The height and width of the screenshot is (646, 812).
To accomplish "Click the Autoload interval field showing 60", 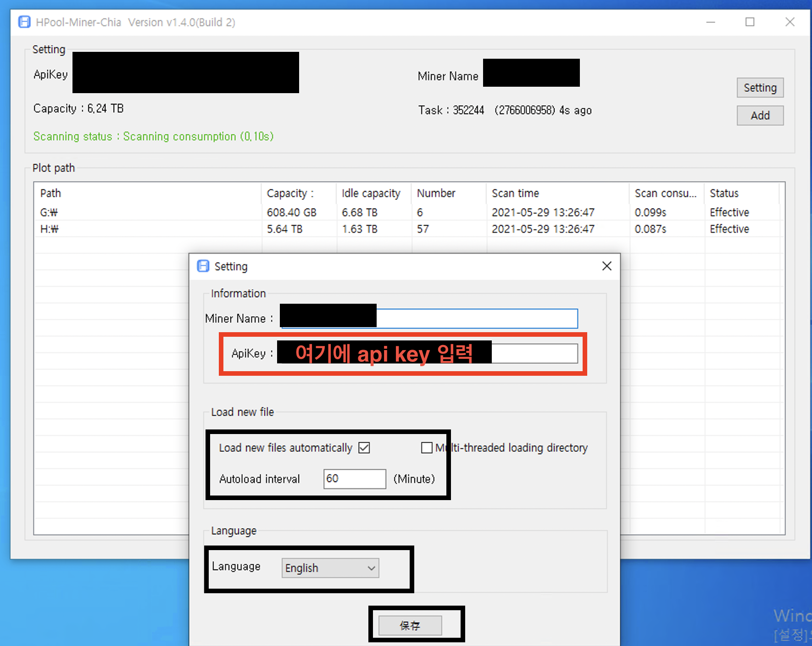I will [355, 479].
